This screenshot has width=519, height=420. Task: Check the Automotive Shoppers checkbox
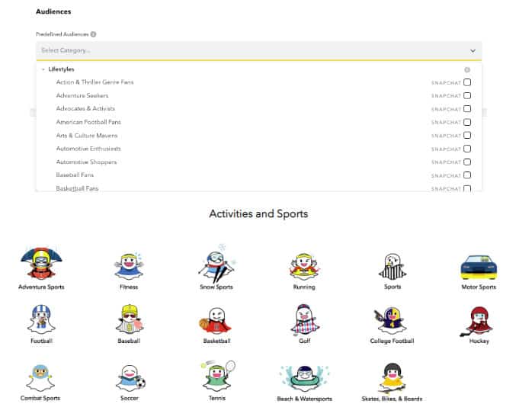(x=467, y=162)
